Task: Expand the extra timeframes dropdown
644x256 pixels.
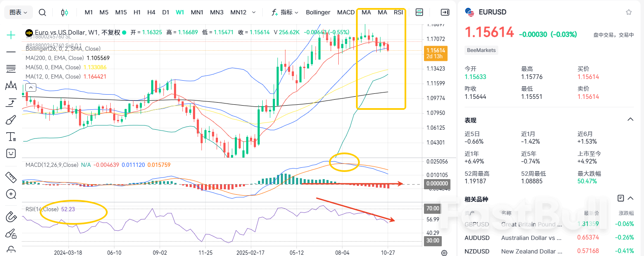Action: click(254, 12)
